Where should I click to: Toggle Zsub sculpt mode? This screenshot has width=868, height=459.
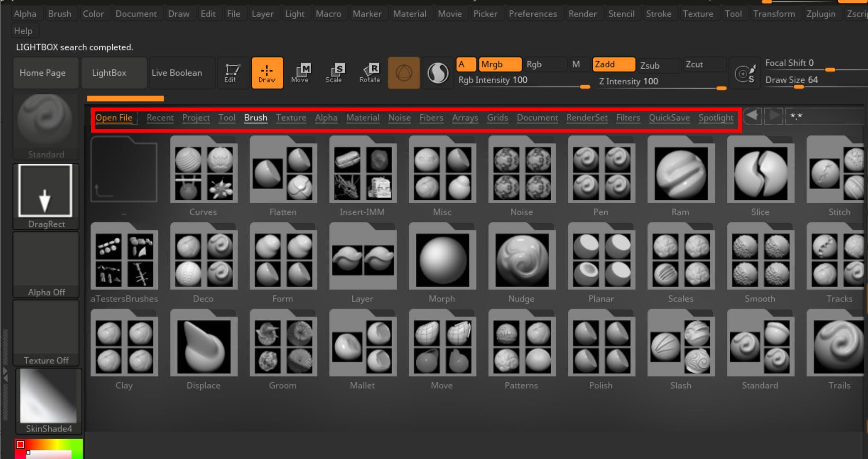(659, 65)
